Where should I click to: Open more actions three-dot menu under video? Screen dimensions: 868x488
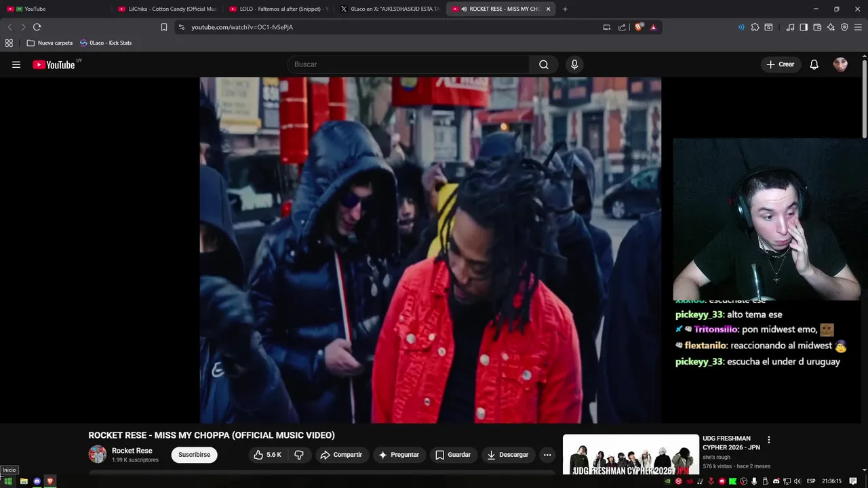[x=547, y=455]
